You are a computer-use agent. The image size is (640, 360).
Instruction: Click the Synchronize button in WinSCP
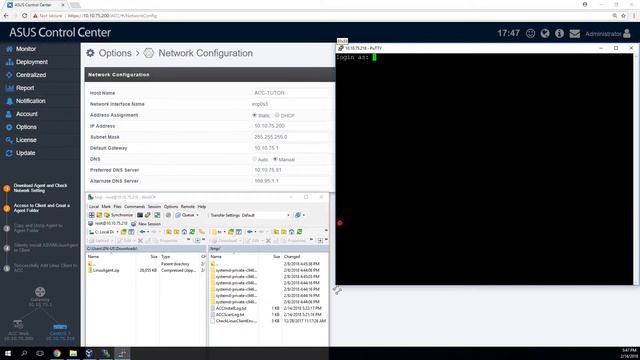(119, 215)
